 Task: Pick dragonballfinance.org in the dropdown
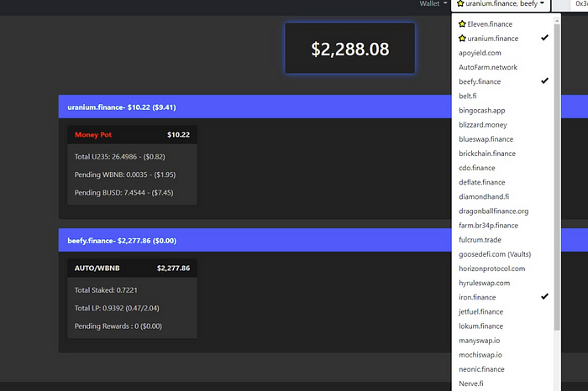(494, 211)
